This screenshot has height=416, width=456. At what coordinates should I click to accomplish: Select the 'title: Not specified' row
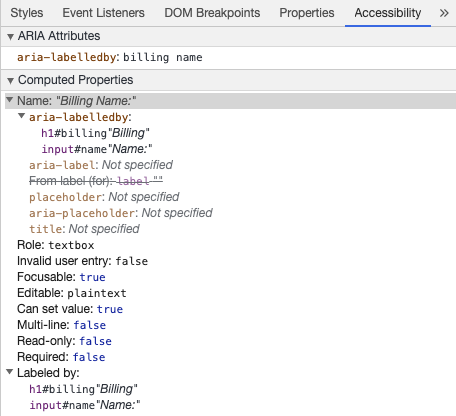[84, 229]
